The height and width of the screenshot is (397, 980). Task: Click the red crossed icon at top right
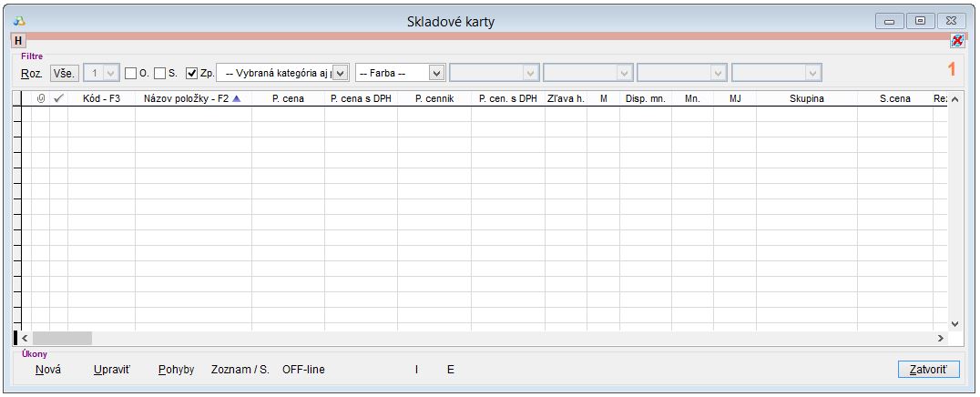(x=956, y=41)
